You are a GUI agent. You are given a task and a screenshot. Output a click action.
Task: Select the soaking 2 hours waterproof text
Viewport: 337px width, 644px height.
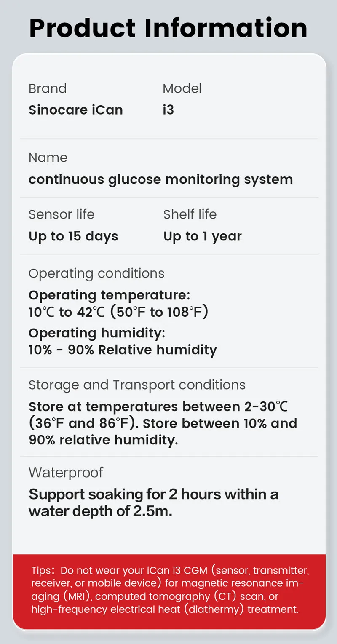[x=153, y=502]
